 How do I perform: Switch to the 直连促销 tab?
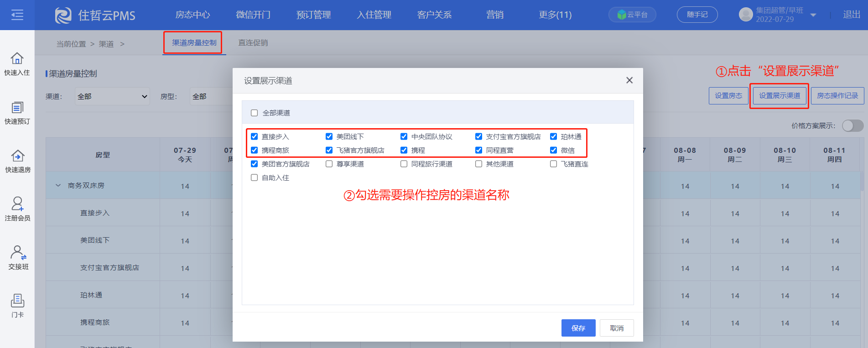tap(253, 43)
